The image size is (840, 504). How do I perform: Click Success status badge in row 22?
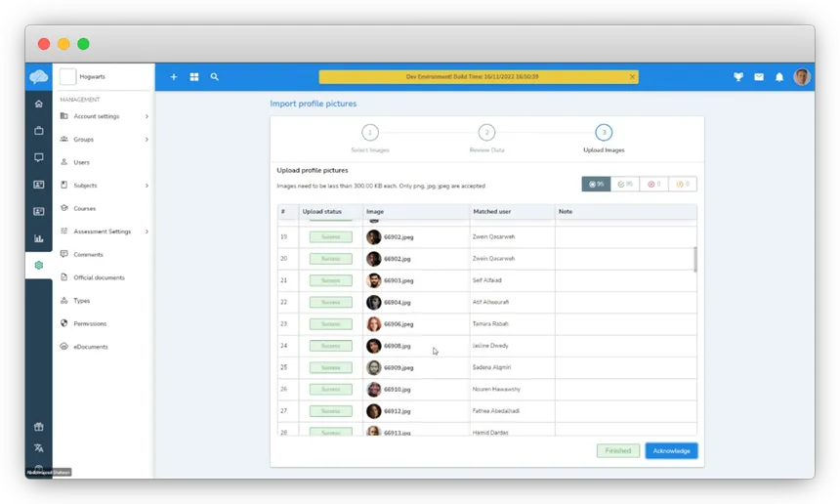point(330,303)
